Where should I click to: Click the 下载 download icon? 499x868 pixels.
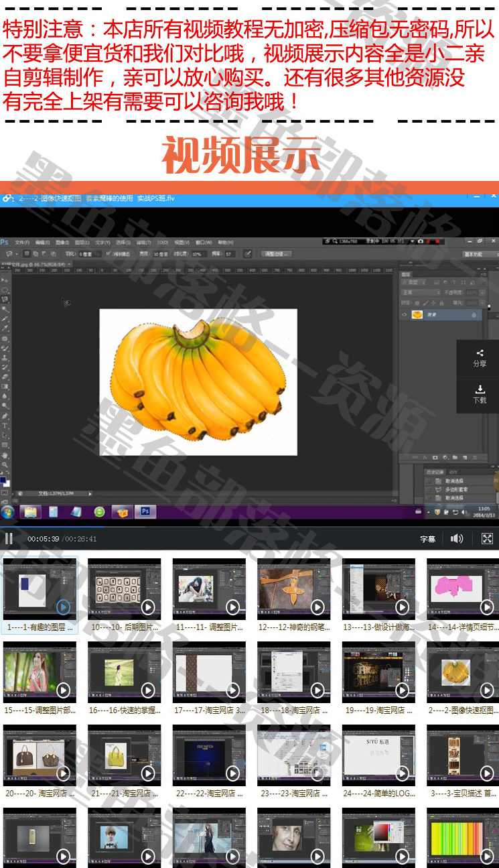point(480,393)
